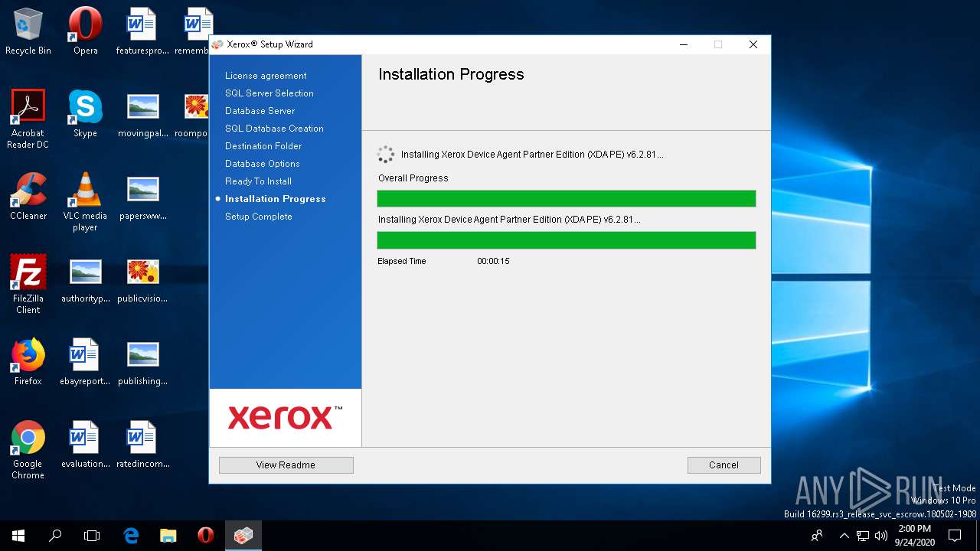Open the paperswww image file
Screen dimensions: 980x551
pos(142,196)
